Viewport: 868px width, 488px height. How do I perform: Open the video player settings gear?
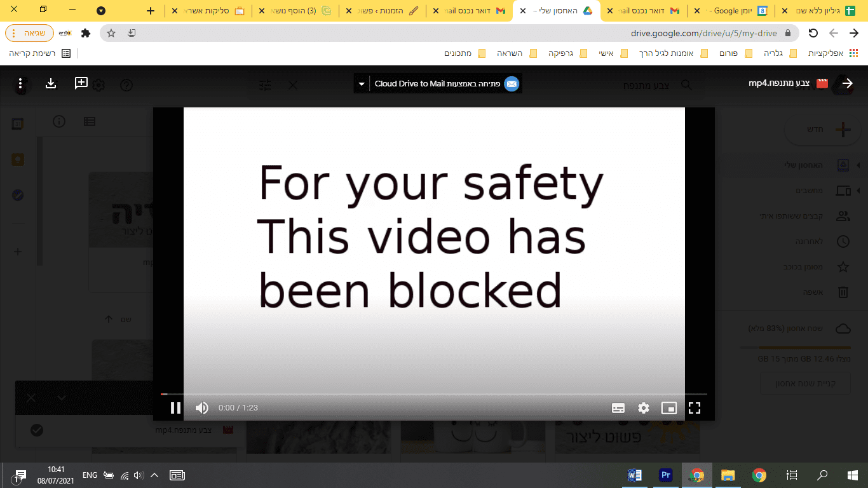tap(644, 408)
